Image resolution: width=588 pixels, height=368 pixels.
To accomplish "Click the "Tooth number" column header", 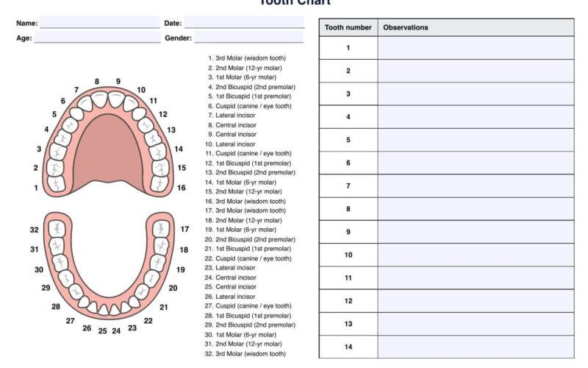I will (348, 28).
